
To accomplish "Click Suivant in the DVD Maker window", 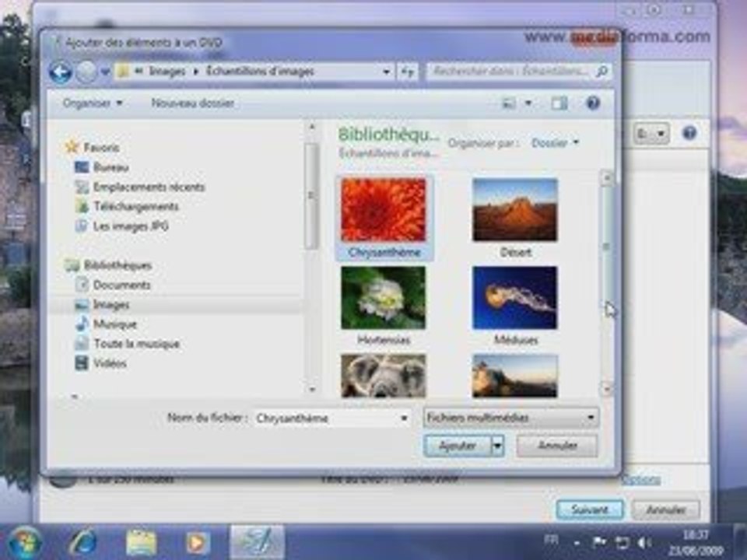I will (590, 509).
